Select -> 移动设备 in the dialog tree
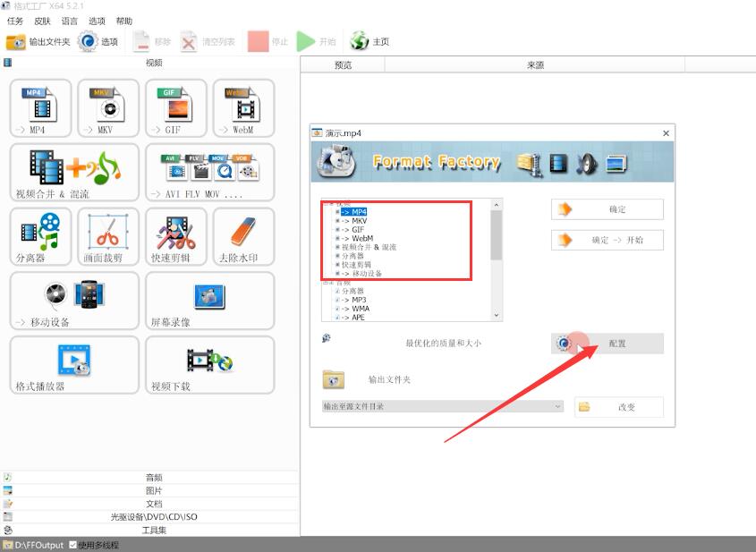The height and width of the screenshot is (552, 756). point(361,274)
